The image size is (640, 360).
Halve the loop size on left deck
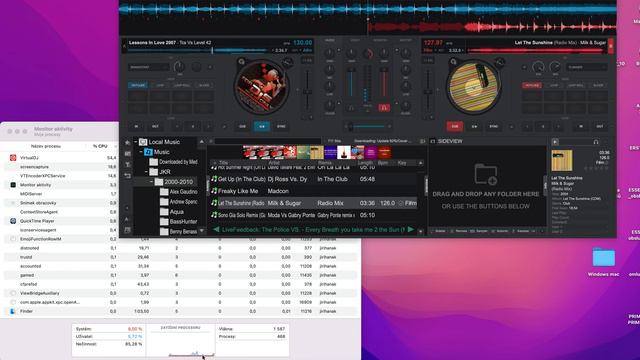pyautogui.click(x=177, y=127)
